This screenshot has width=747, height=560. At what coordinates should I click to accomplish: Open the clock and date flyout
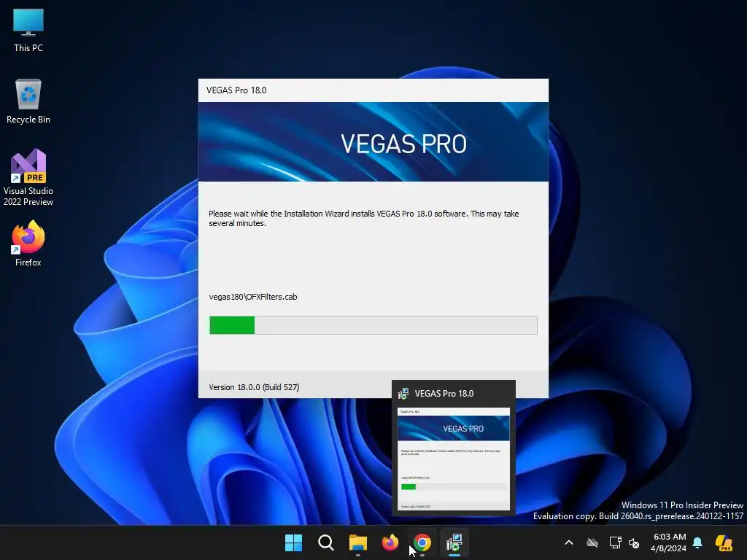[669, 542]
